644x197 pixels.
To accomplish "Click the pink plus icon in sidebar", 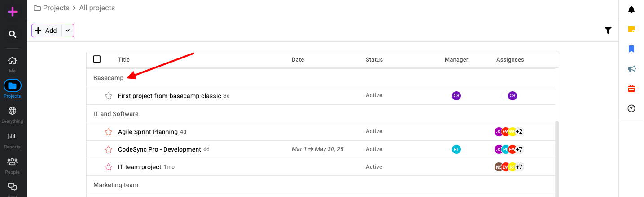I will coord(13,12).
